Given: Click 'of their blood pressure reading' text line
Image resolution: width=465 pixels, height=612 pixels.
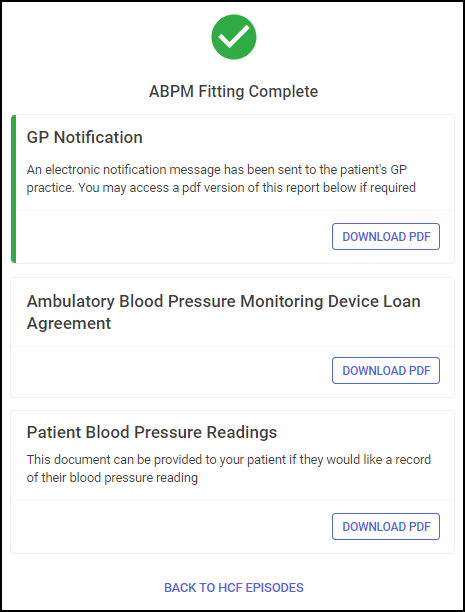Looking at the screenshot, I should (112, 477).
